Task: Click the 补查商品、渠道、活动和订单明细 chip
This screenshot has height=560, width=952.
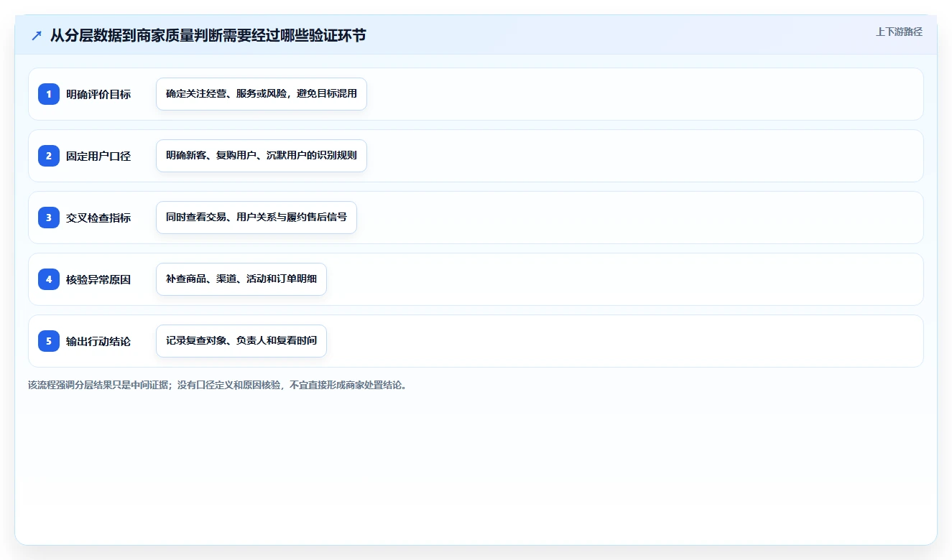Action: pos(241,279)
